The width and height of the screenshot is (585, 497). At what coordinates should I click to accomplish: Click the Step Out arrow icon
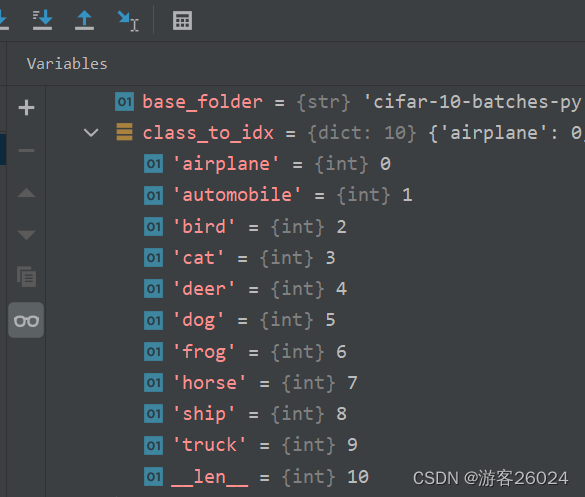point(84,20)
